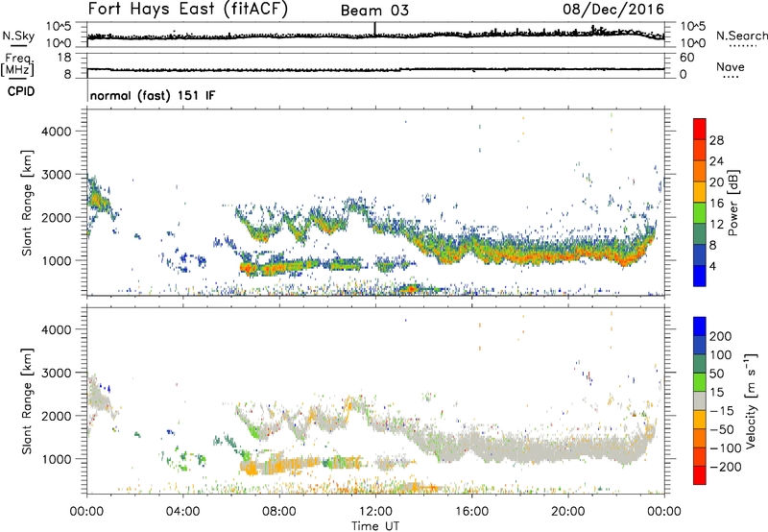Click the spike at 12:00 in the noise panel

[x=375, y=28]
